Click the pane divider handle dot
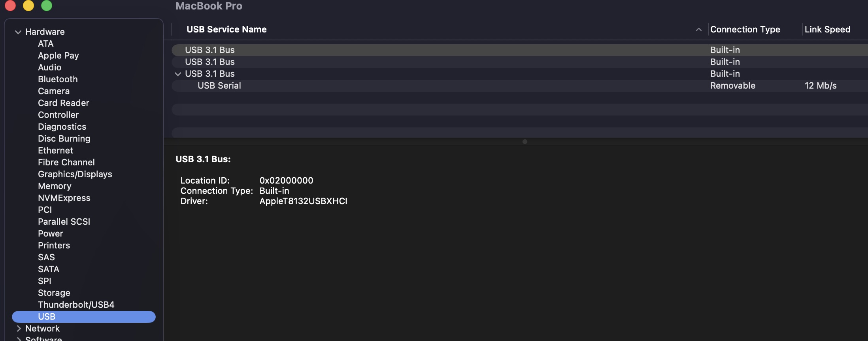Viewport: 868px width, 341px height. pyautogui.click(x=525, y=142)
